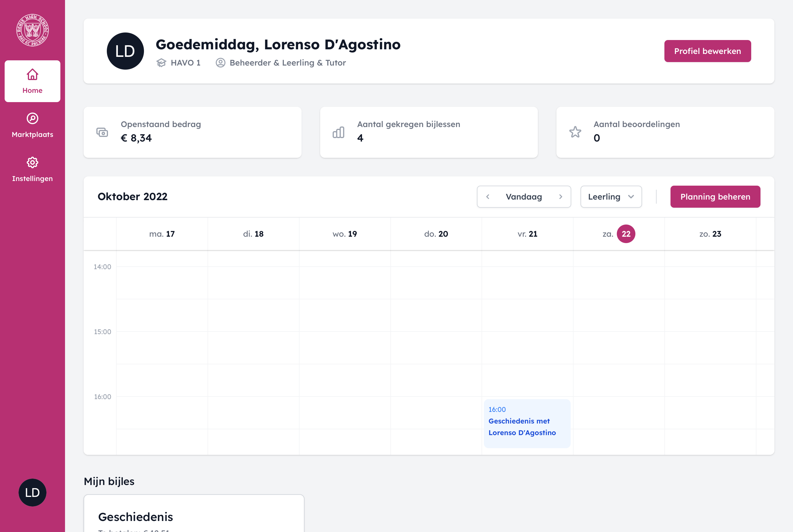Image resolution: width=793 pixels, height=532 pixels.
Task: Click the LD avatar at sidebar bottom
Action: [33, 492]
